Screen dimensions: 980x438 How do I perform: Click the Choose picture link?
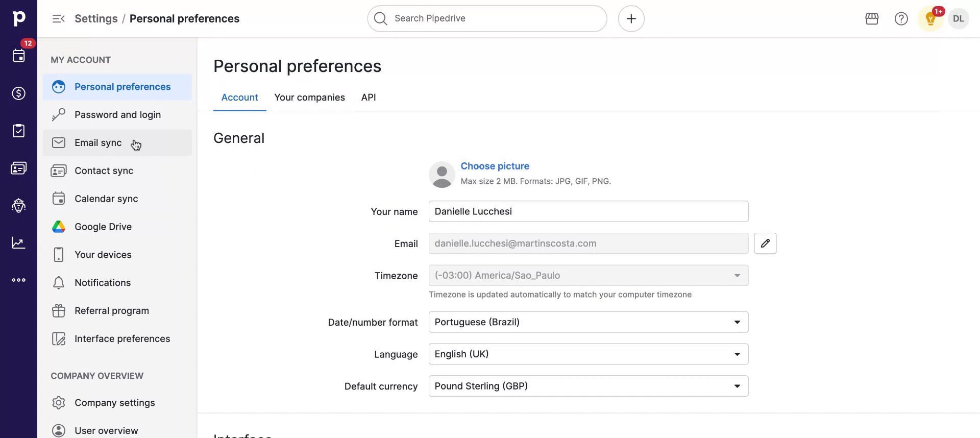point(495,166)
